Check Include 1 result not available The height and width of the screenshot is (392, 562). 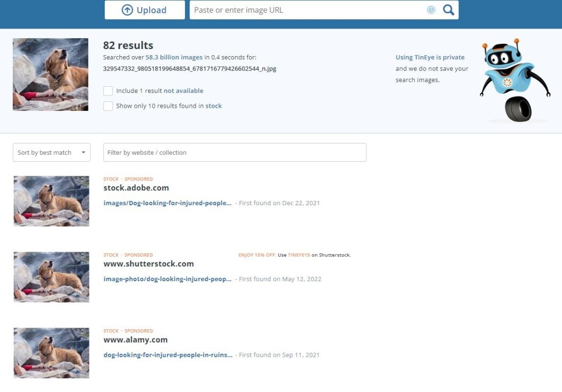click(108, 91)
